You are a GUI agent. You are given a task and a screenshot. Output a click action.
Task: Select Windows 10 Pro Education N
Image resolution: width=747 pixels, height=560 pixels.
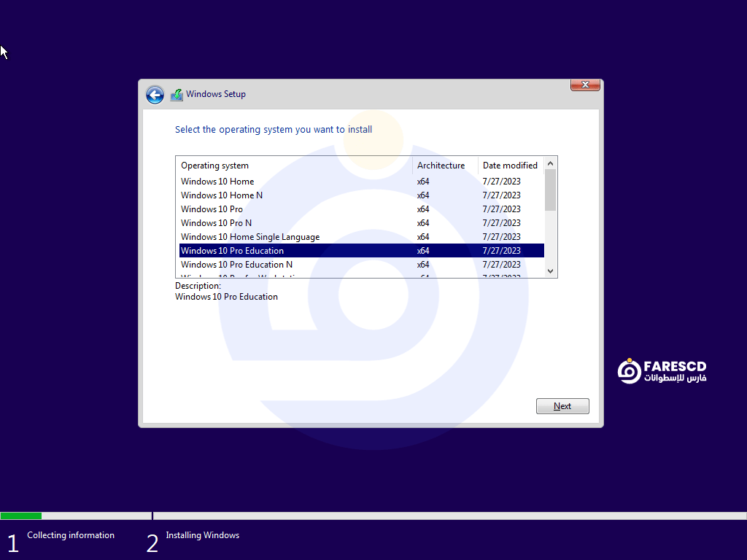362,264
